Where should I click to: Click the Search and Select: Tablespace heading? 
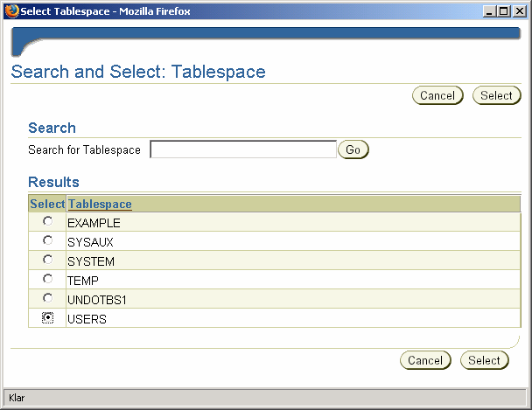138,72
